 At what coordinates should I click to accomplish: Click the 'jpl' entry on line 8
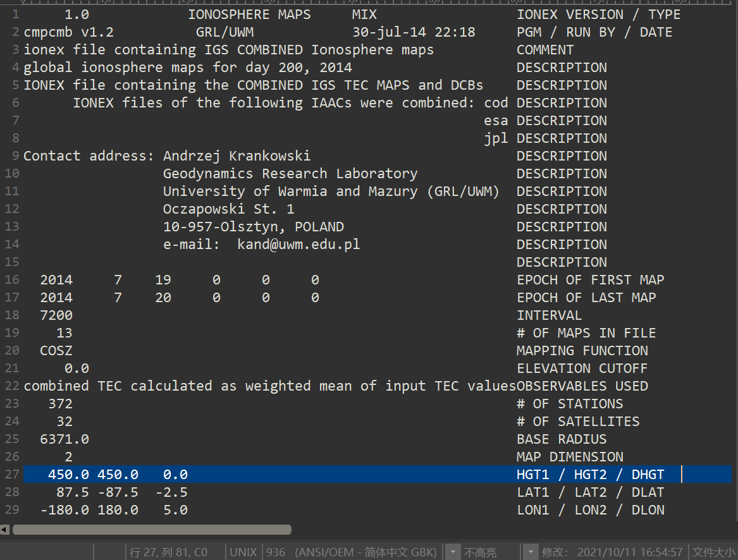point(496,138)
